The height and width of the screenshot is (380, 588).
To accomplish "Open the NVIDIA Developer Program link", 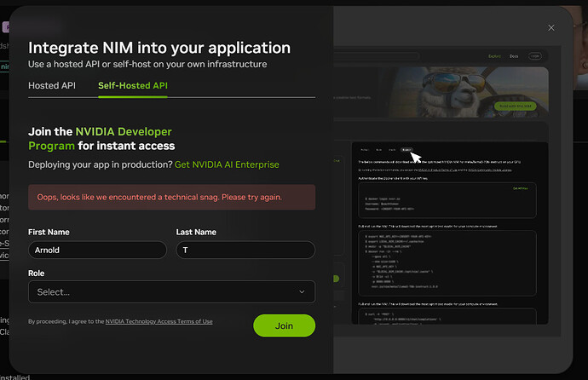I will (x=100, y=139).
